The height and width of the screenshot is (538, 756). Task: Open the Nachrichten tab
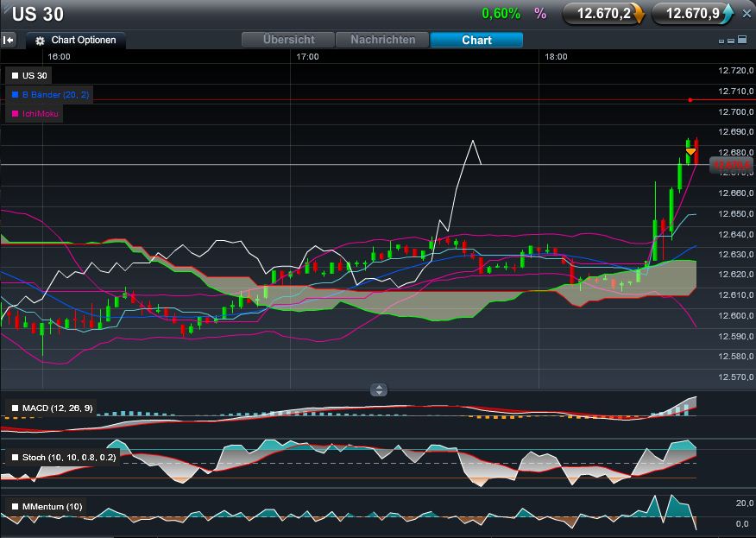click(x=381, y=39)
